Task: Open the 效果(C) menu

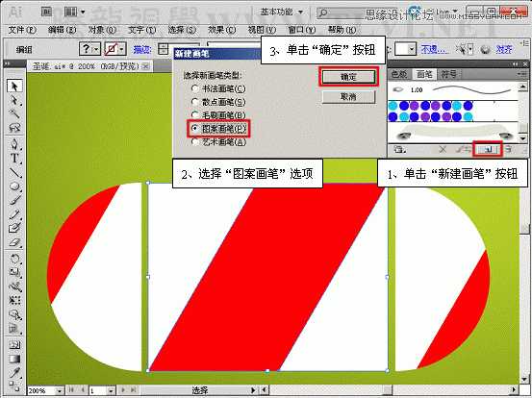Action: click(221, 30)
